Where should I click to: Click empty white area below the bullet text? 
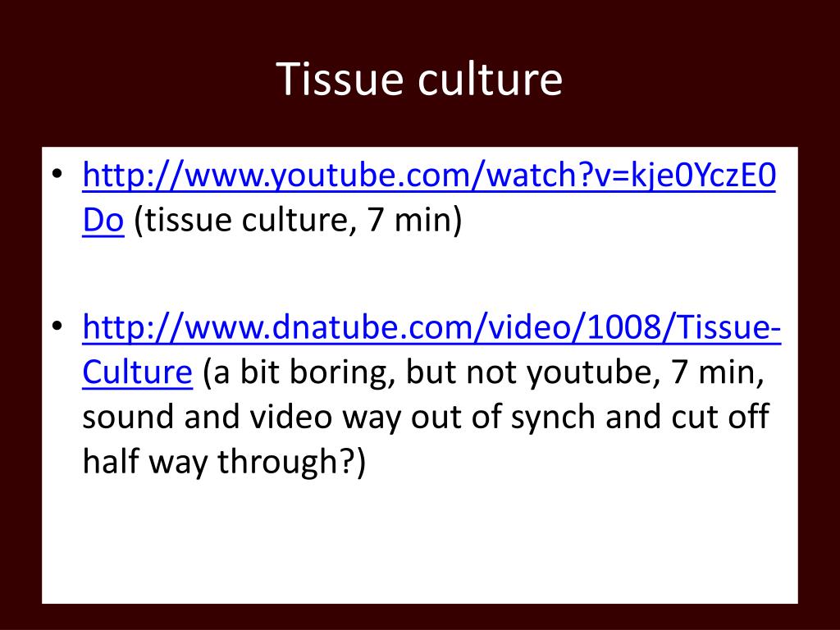(419, 541)
